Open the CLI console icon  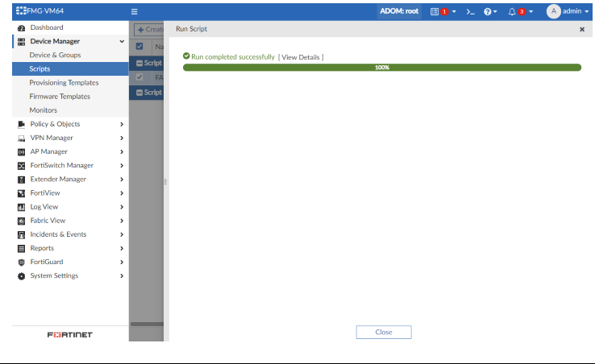pyautogui.click(x=471, y=12)
